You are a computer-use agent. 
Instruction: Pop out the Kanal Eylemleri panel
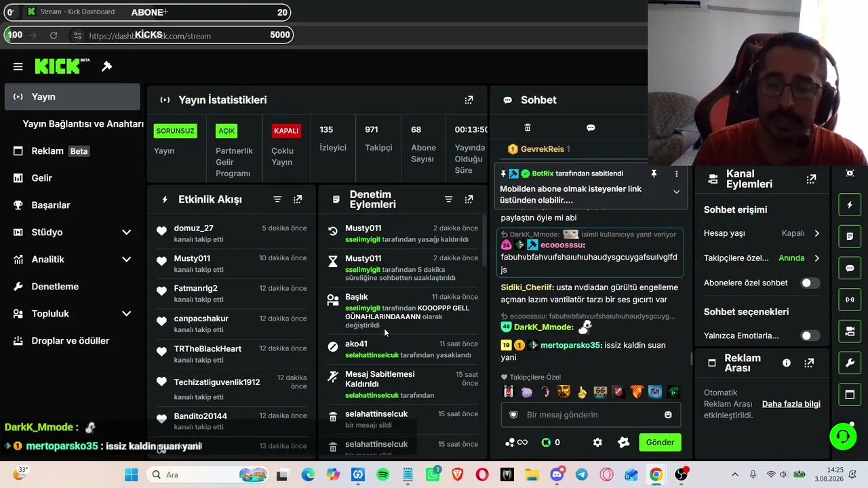tap(811, 179)
